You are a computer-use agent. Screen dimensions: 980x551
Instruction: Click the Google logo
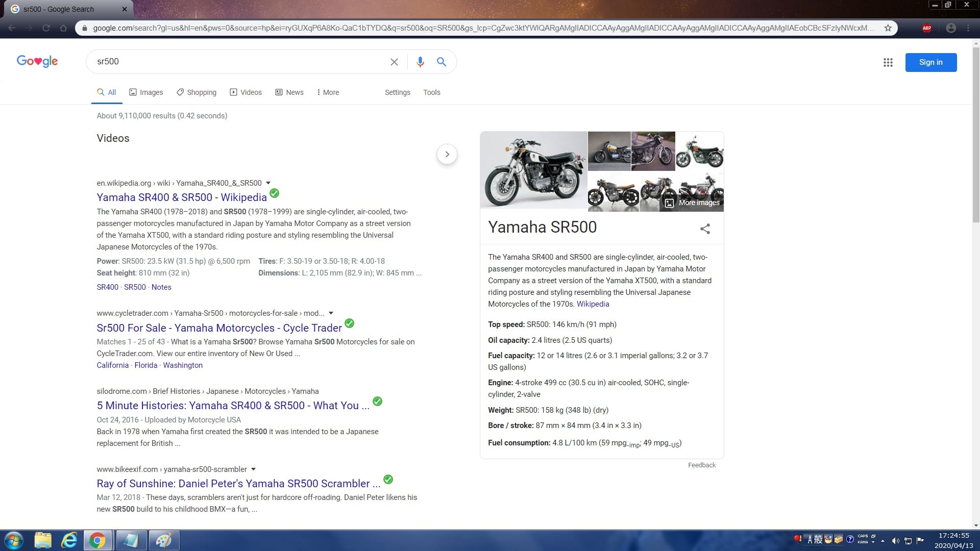tap(37, 61)
